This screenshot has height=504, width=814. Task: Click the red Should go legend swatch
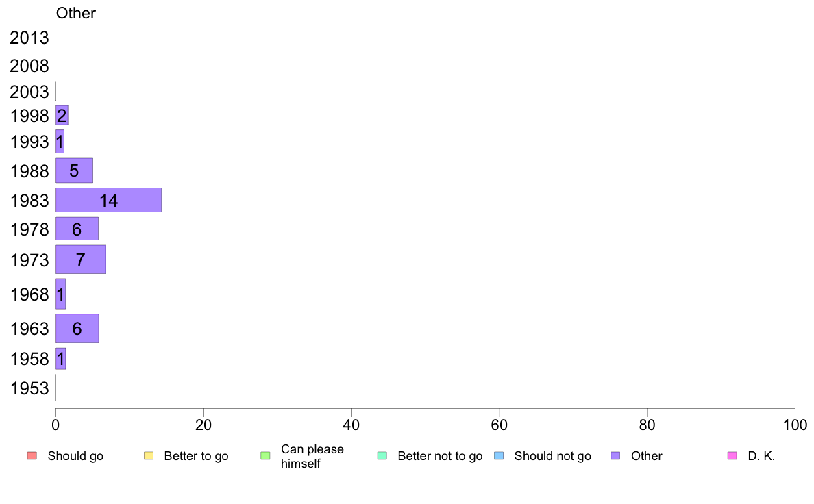pos(32,456)
